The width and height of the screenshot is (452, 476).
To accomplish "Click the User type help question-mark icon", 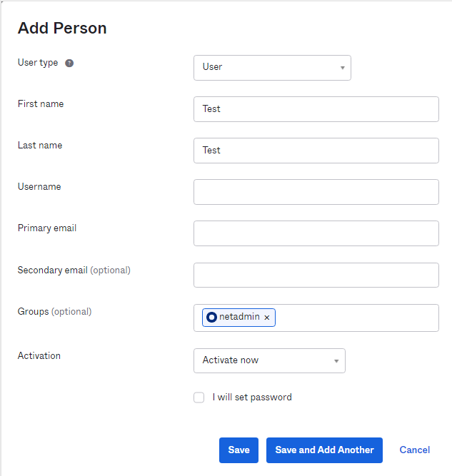I will point(69,63).
